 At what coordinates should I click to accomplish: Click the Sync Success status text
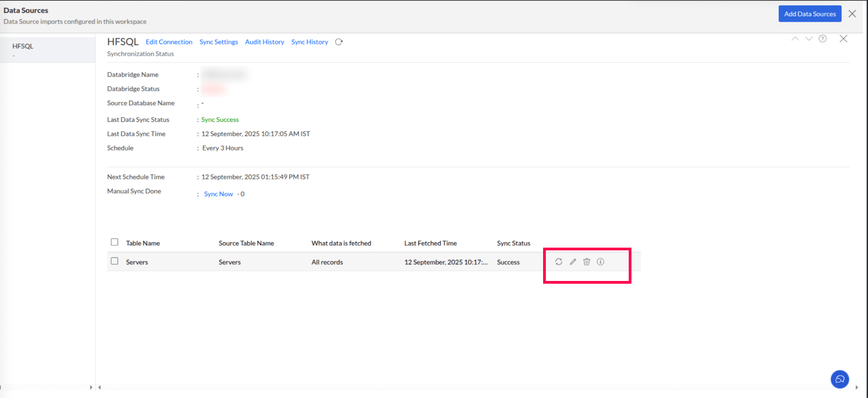tap(220, 120)
